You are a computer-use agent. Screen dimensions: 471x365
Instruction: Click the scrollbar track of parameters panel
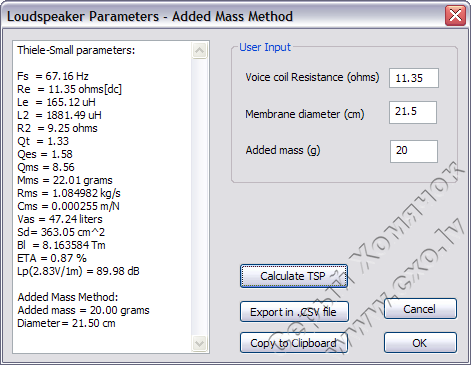click(x=199, y=197)
